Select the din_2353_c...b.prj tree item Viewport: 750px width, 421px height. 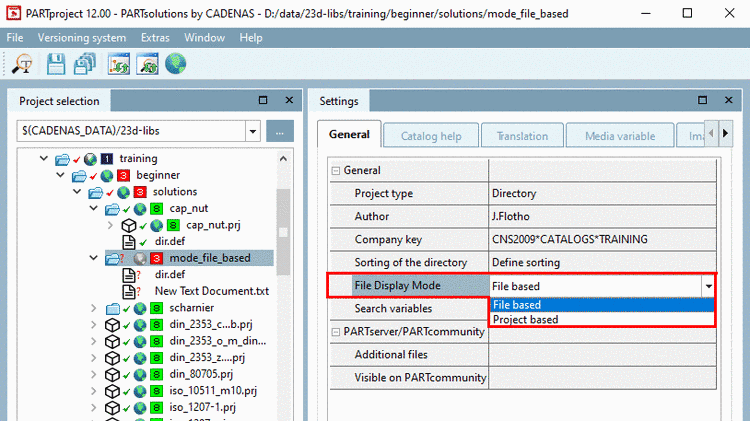[211, 324]
